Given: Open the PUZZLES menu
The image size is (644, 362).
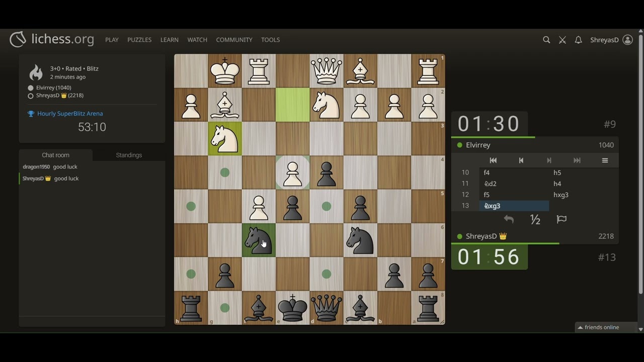Looking at the screenshot, I should [139, 40].
